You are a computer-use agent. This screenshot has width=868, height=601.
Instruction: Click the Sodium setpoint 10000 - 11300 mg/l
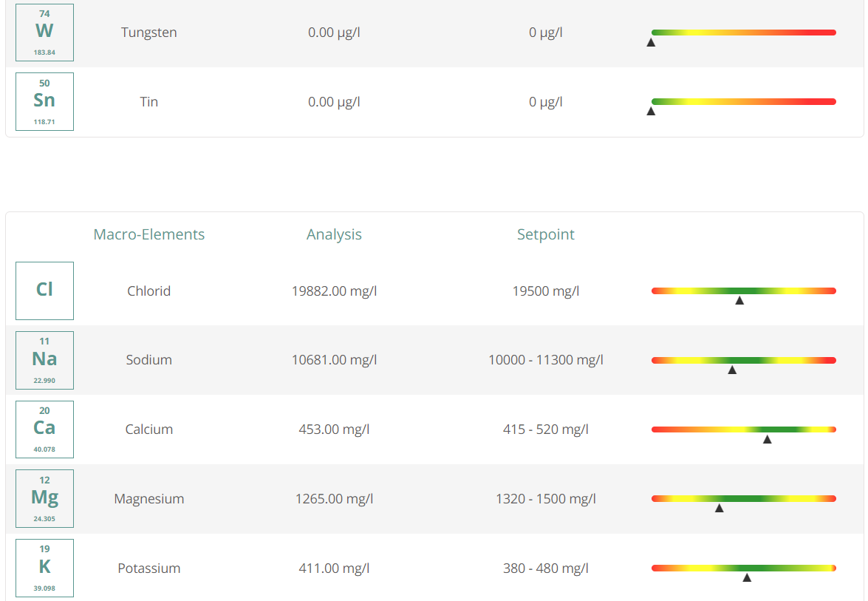pyautogui.click(x=546, y=360)
